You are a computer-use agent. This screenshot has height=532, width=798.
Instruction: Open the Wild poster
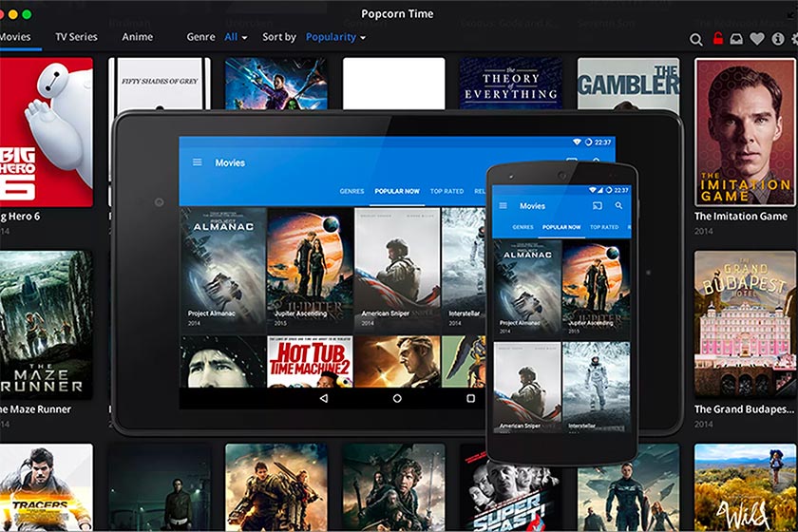tap(745, 487)
